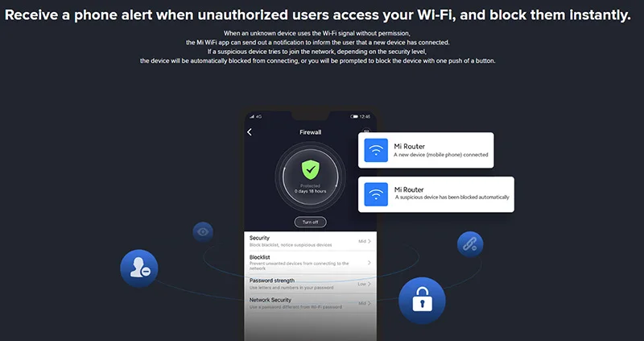
Task: Click the blue padlock circle icon
Action: pos(422,300)
